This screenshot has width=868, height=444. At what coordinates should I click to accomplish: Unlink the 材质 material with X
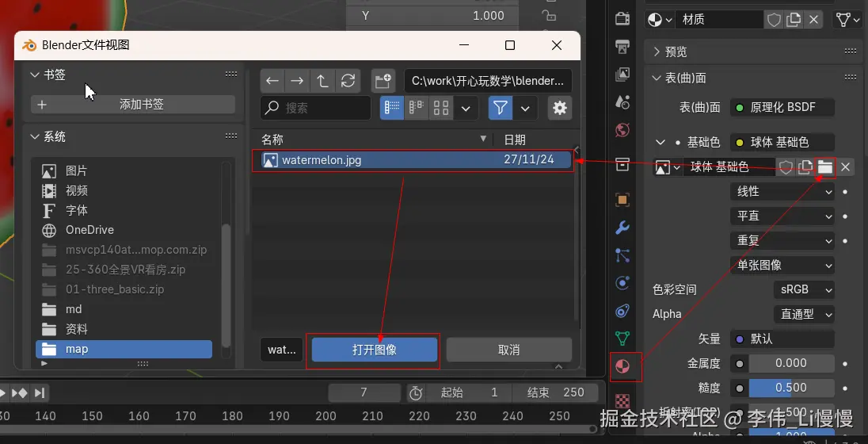coord(813,20)
